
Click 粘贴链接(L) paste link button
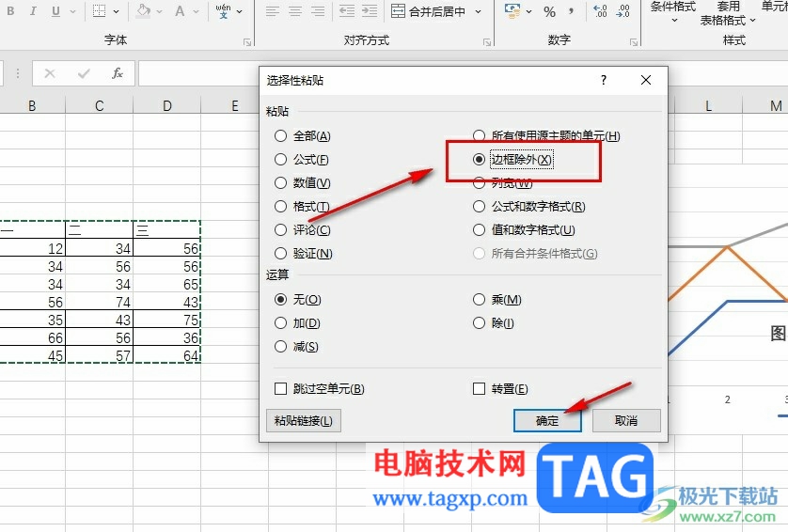coord(304,420)
